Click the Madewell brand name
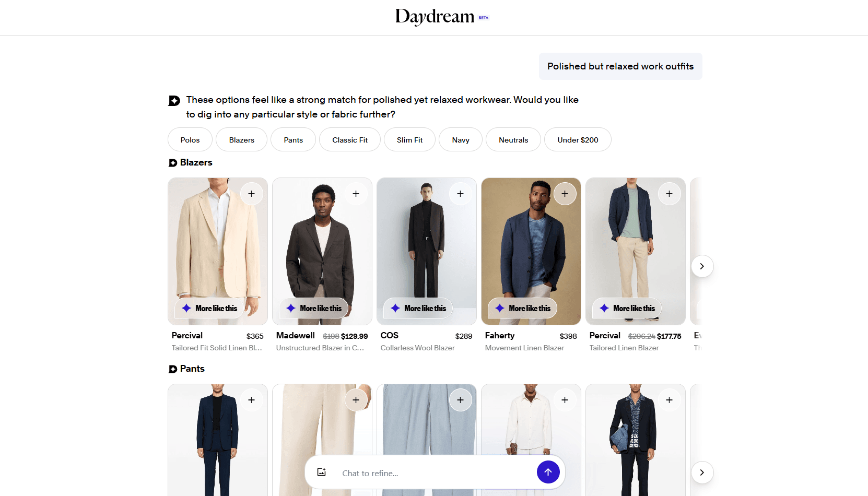Image resolution: width=868 pixels, height=496 pixels. tap(296, 335)
